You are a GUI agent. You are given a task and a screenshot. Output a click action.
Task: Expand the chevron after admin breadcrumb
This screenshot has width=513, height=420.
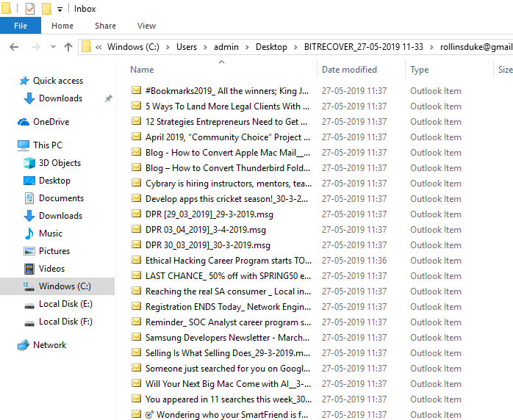point(247,48)
